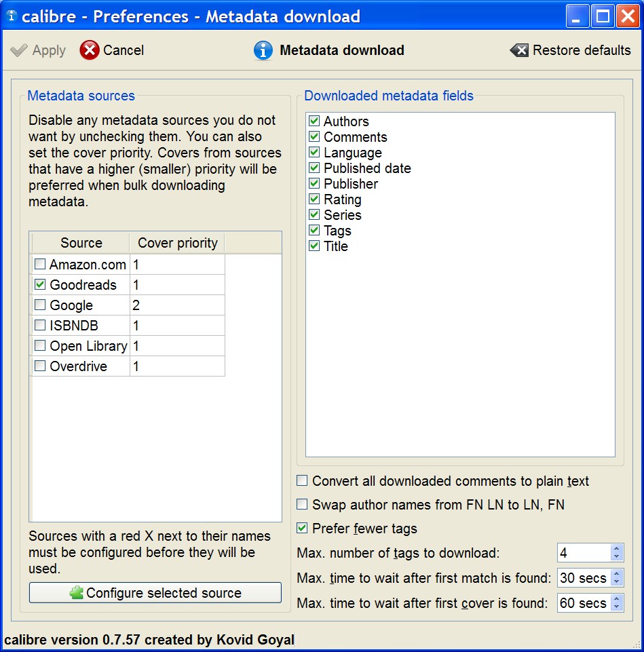
Task: Select Google cover priority value 2
Action: tap(178, 305)
